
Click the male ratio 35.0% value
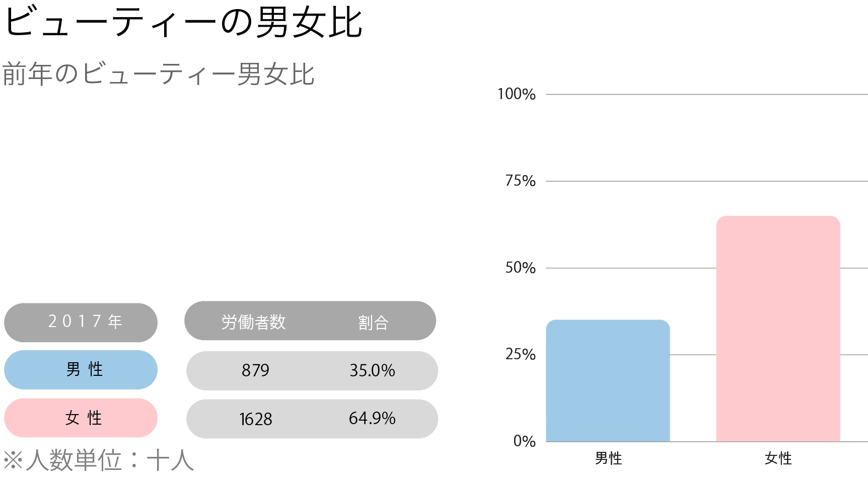click(x=372, y=371)
